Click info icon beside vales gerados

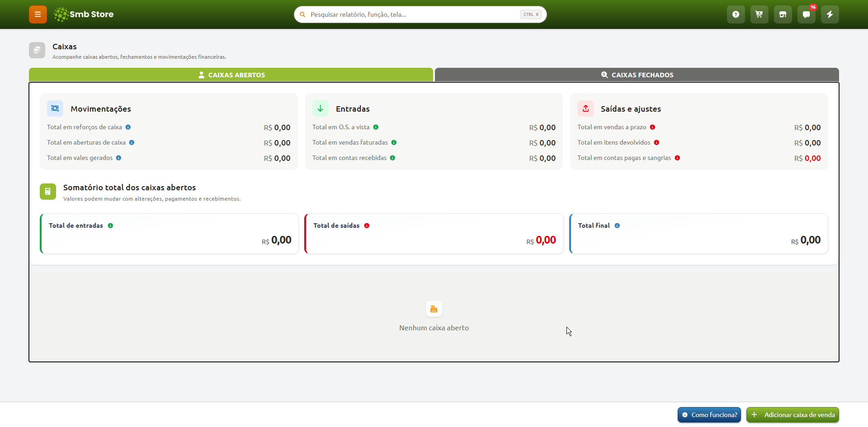pyautogui.click(x=118, y=158)
